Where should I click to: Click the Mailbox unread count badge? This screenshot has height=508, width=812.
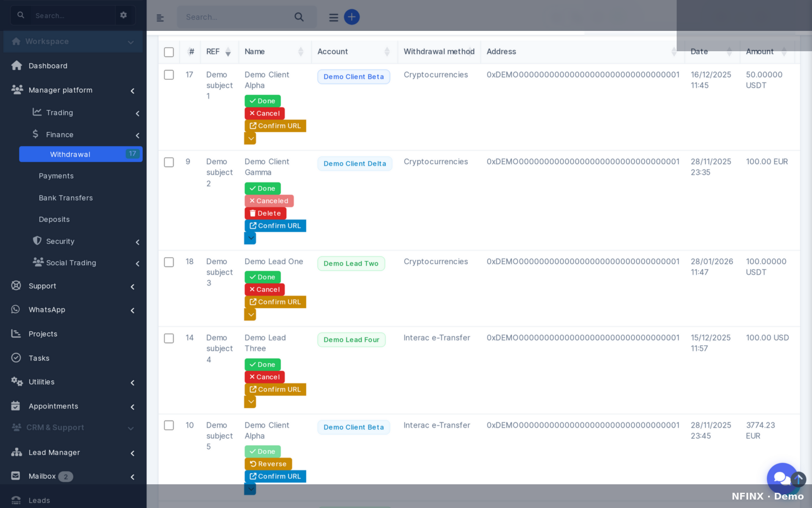(66, 477)
